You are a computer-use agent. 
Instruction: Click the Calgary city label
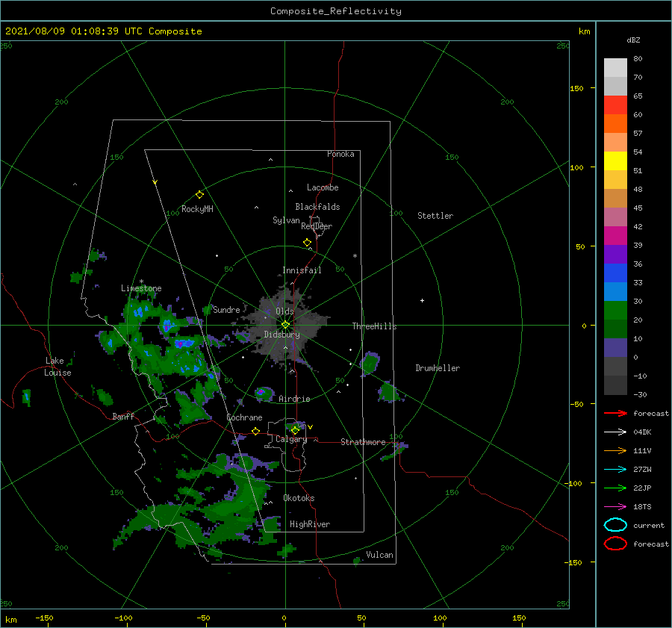tap(291, 439)
